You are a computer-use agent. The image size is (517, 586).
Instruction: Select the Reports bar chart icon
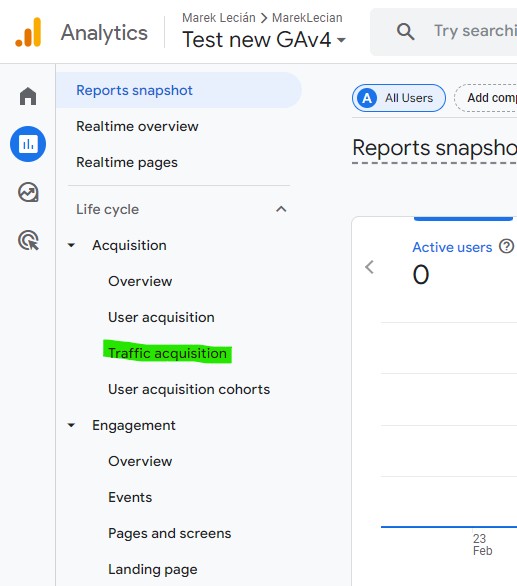tap(28, 144)
